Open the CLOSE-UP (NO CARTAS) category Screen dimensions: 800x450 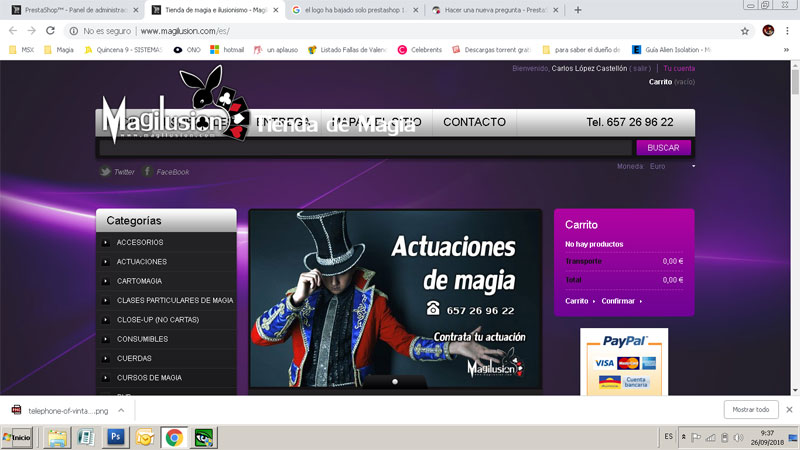point(158,320)
